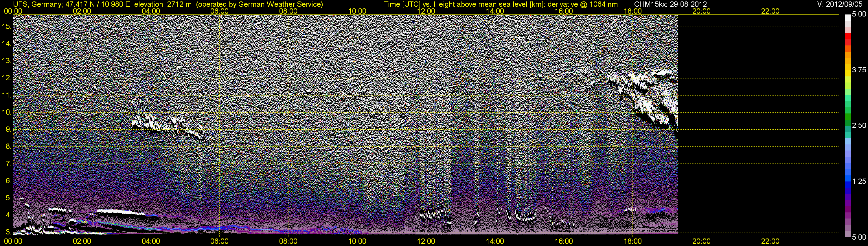Click the 8. km height axis label

coord(8,147)
